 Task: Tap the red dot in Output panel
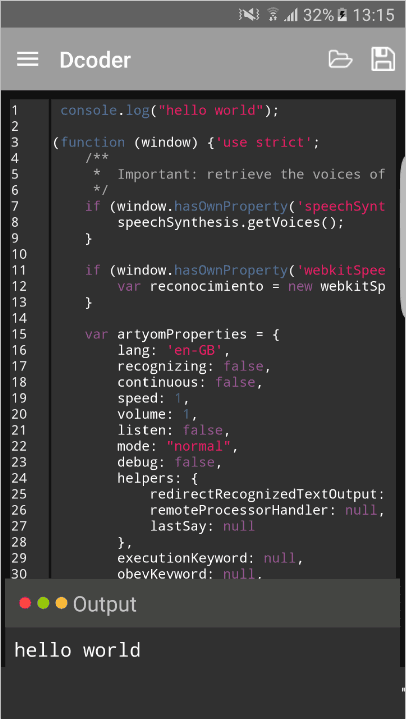click(x=25, y=603)
